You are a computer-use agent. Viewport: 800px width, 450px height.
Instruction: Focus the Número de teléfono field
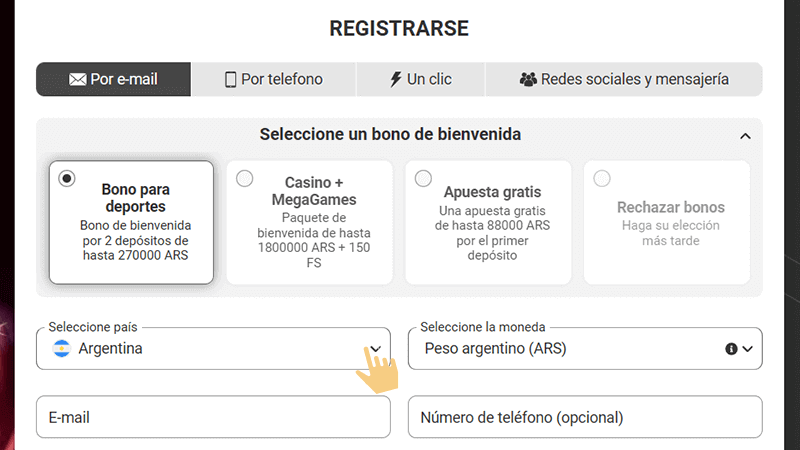coord(585,417)
